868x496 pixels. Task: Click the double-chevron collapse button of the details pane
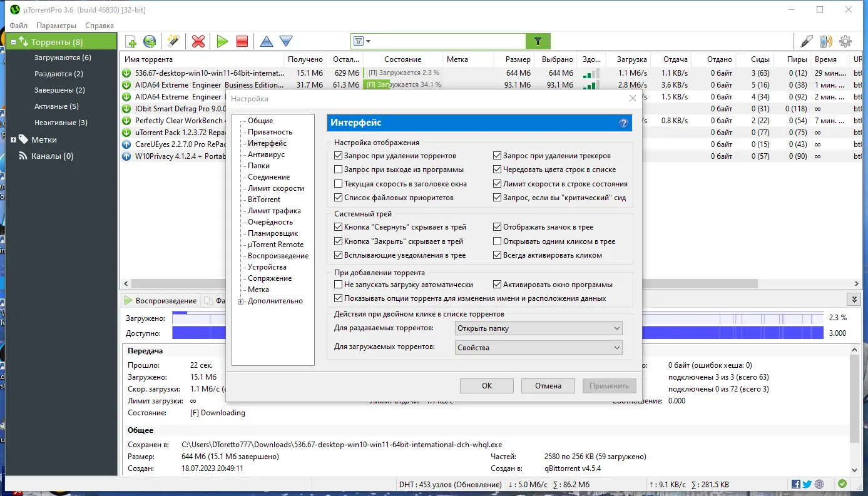(x=852, y=300)
